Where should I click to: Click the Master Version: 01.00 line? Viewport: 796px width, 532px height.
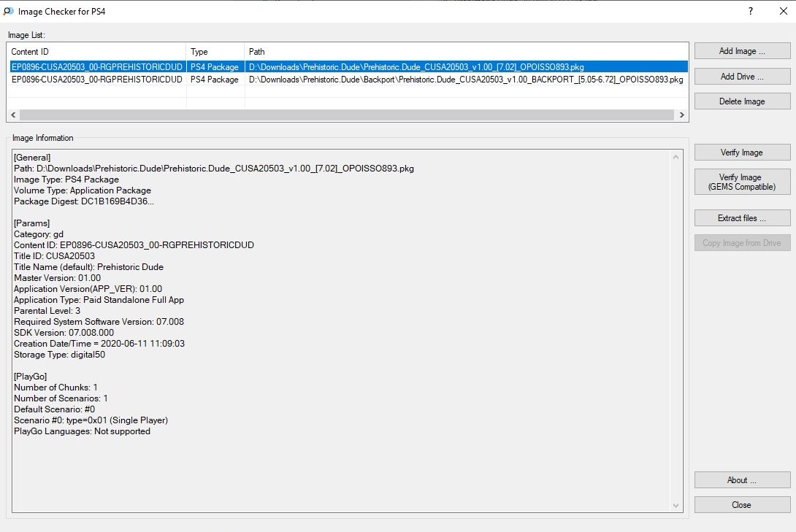coord(58,278)
